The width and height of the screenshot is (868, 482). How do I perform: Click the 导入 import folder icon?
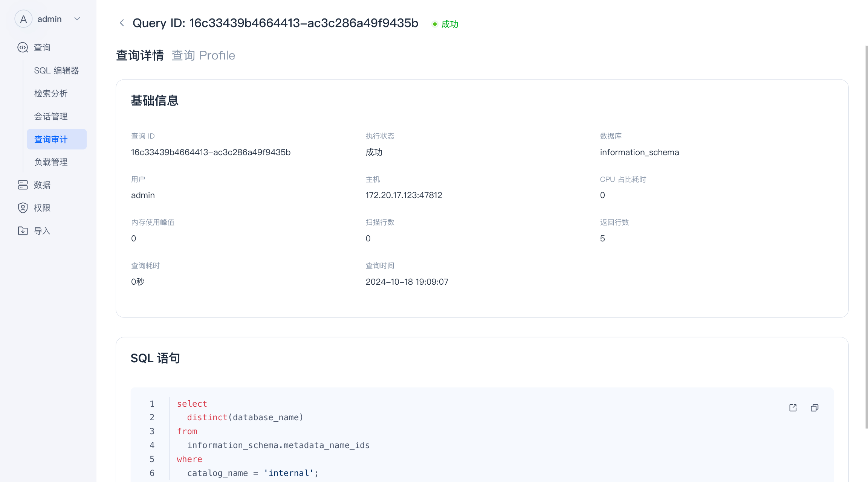[x=23, y=231]
